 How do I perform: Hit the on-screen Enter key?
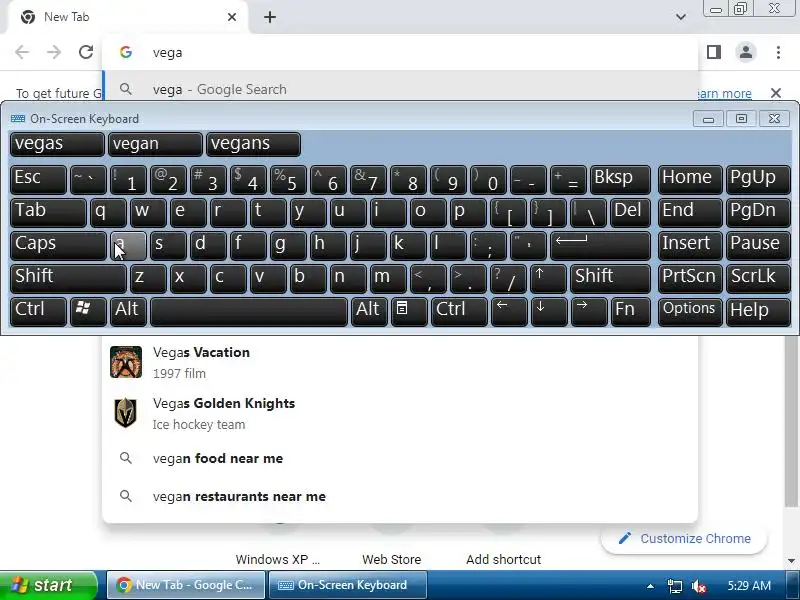click(x=601, y=245)
